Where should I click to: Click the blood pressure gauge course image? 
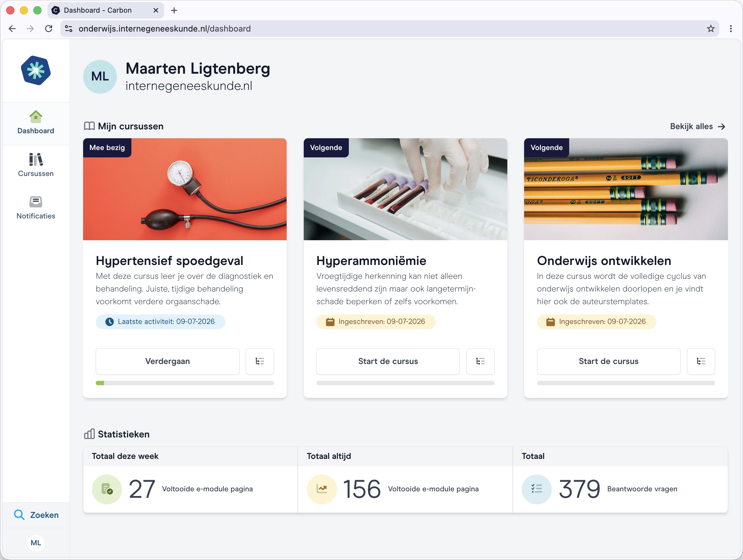coord(185,189)
